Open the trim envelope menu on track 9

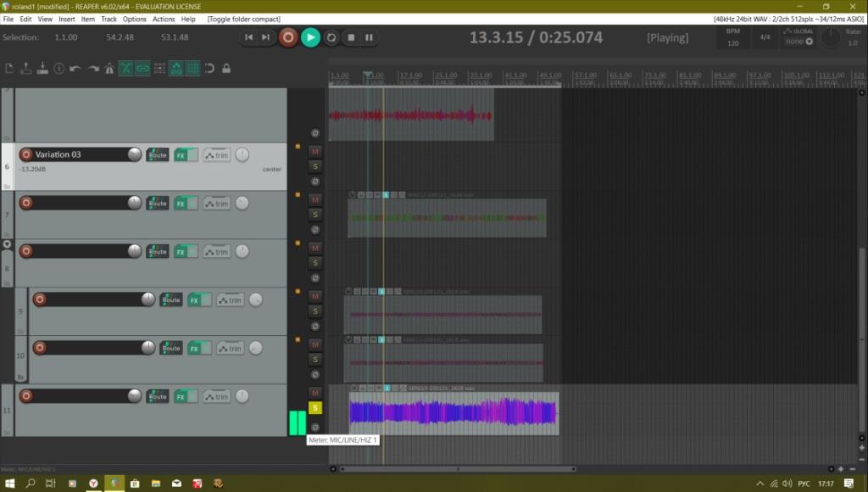point(230,299)
